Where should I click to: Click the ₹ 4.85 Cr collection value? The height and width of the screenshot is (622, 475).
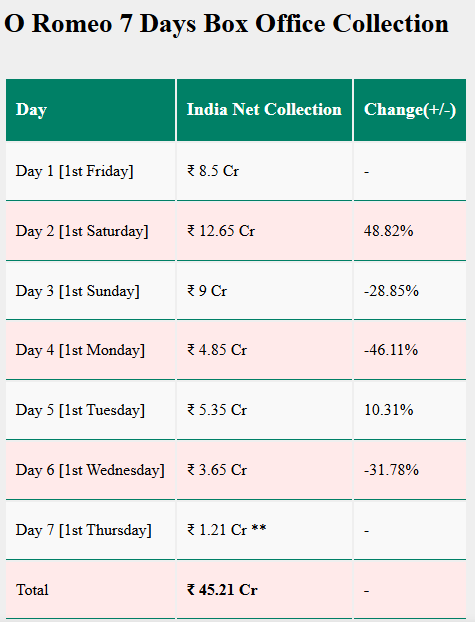(217, 350)
